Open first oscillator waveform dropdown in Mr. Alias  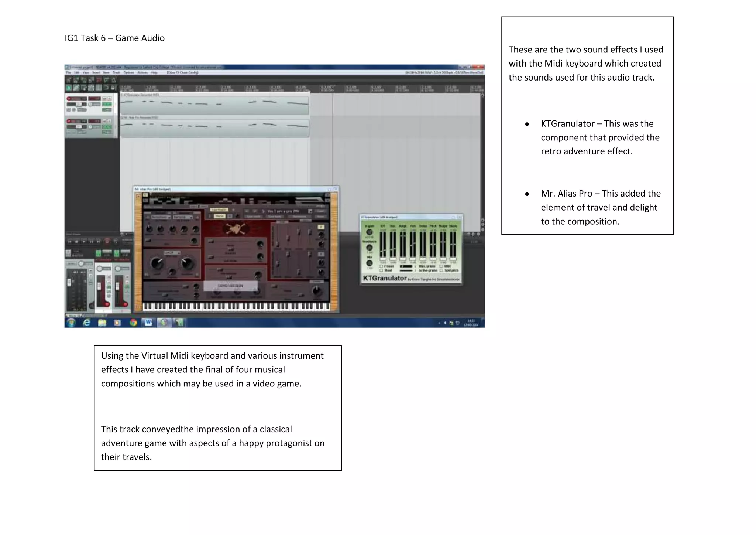coord(160,217)
